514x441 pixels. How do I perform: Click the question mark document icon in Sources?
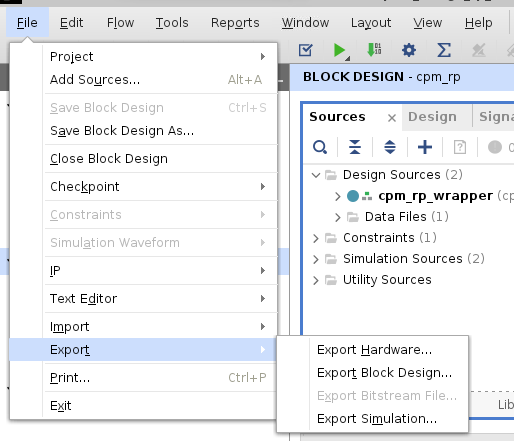pyautogui.click(x=460, y=147)
